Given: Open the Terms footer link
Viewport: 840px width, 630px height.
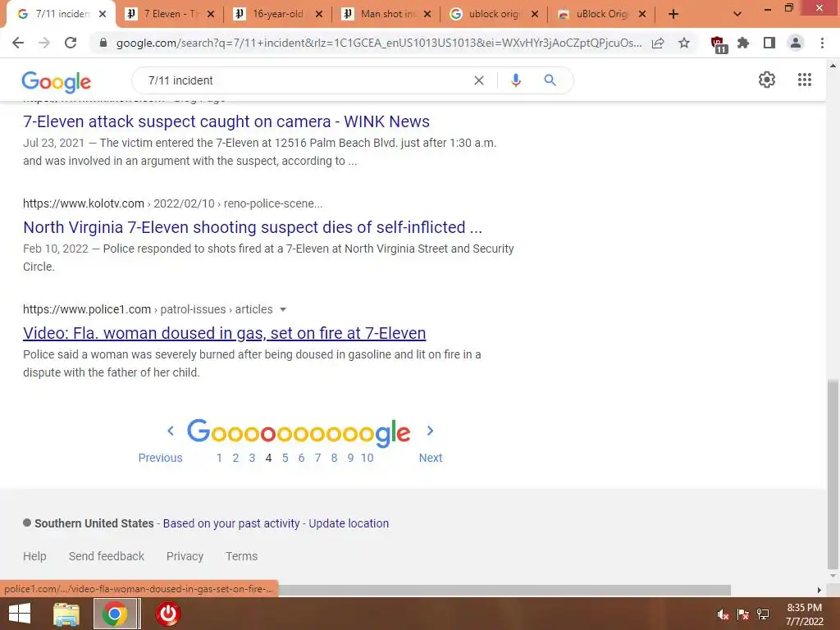Looking at the screenshot, I should (x=242, y=556).
